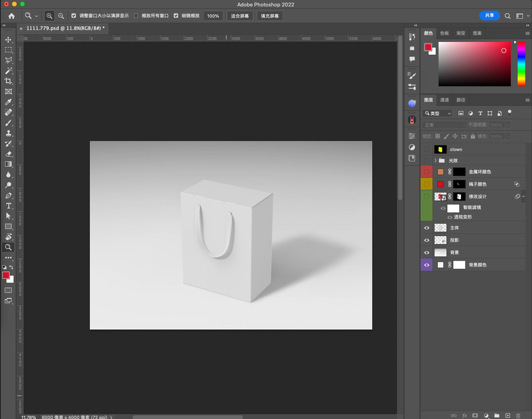Go to Home screen icon

[x=12, y=16]
